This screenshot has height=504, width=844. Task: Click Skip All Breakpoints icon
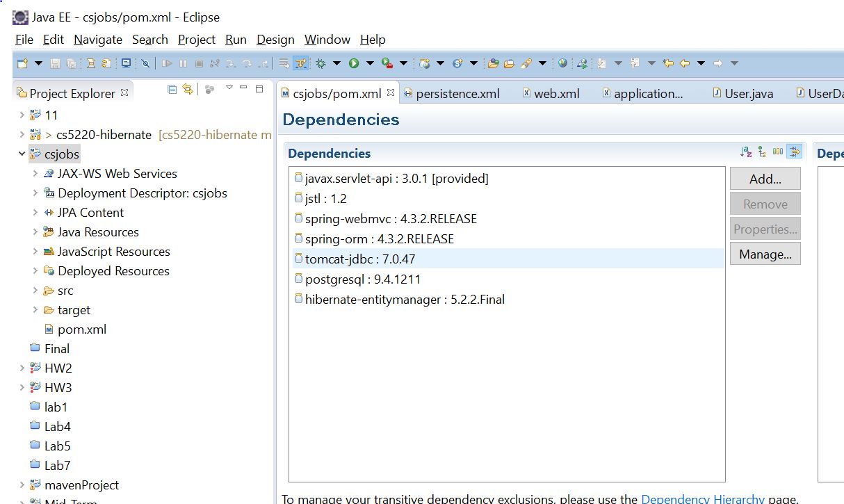coord(145,63)
